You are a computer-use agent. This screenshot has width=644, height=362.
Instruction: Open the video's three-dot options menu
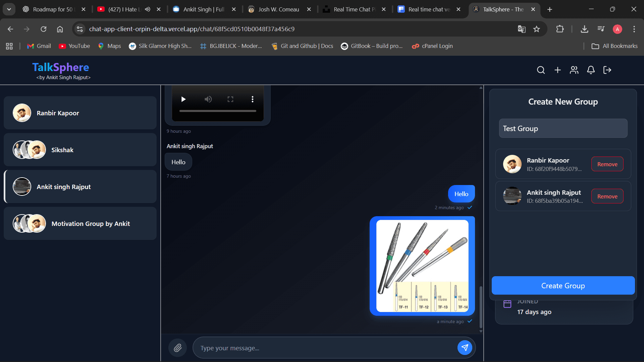pyautogui.click(x=253, y=99)
